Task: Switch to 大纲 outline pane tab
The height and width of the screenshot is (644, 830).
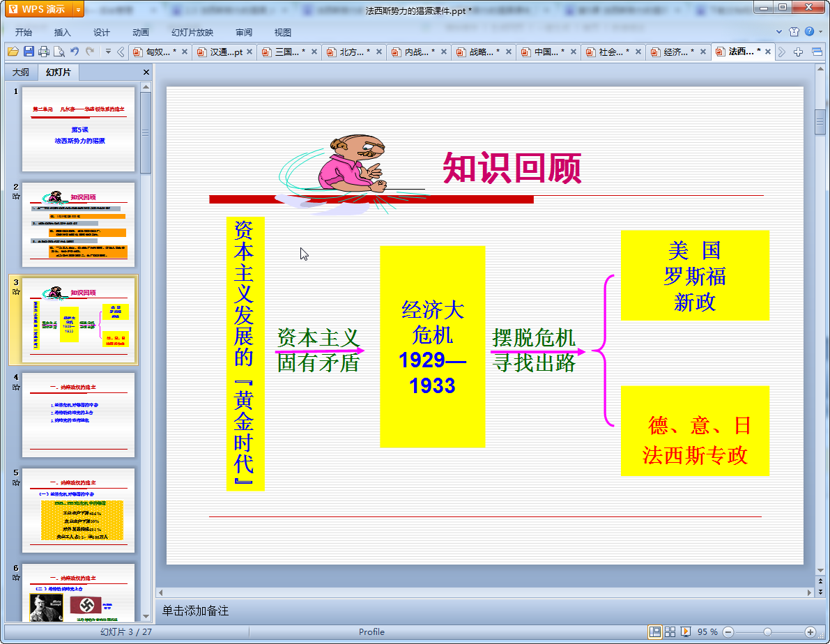Action: click(21, 72)
